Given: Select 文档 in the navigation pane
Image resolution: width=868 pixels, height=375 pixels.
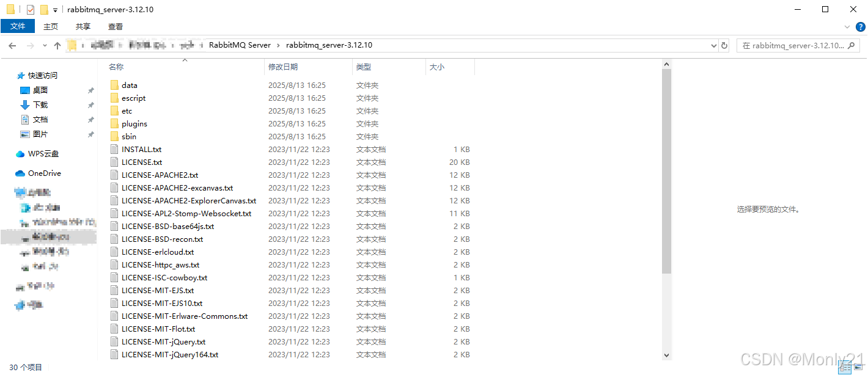Looking at the screenshot, I should pyautogui.click(x=40, y=120).
